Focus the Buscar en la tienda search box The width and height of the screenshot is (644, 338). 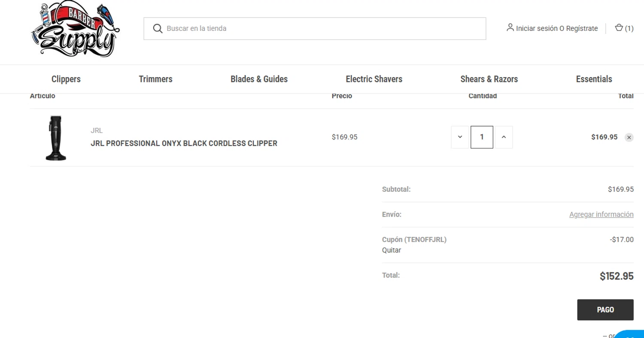[x=315, y=29]
